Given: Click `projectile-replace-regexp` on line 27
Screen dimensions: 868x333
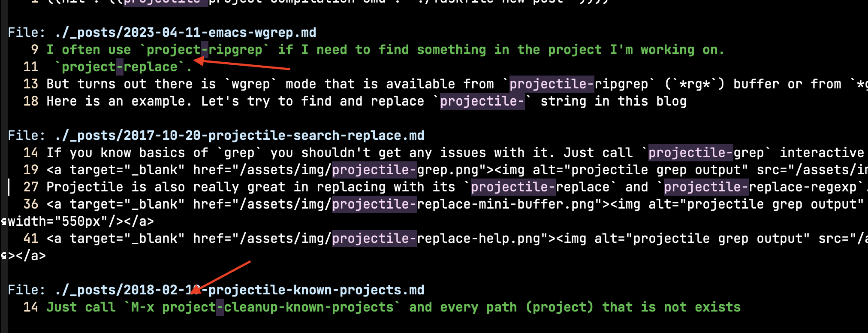Looking at the screenshot, I should [x=760, y=187].
